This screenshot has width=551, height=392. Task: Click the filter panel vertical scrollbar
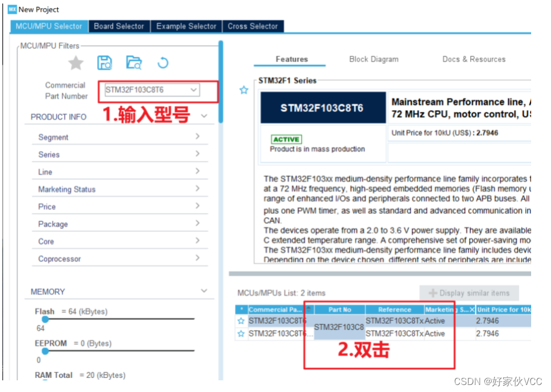(x=221, y=82)
